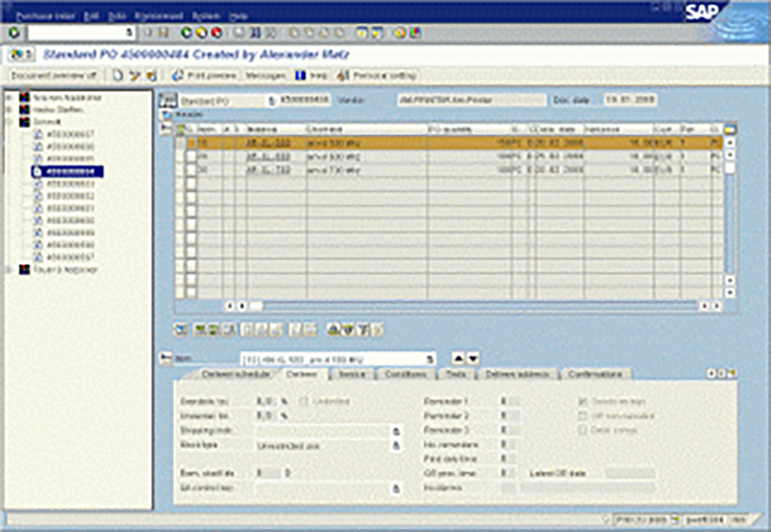Open the Item selection dropdown
This screenshot has width=771, height=532.
click(x=430, y=360)
